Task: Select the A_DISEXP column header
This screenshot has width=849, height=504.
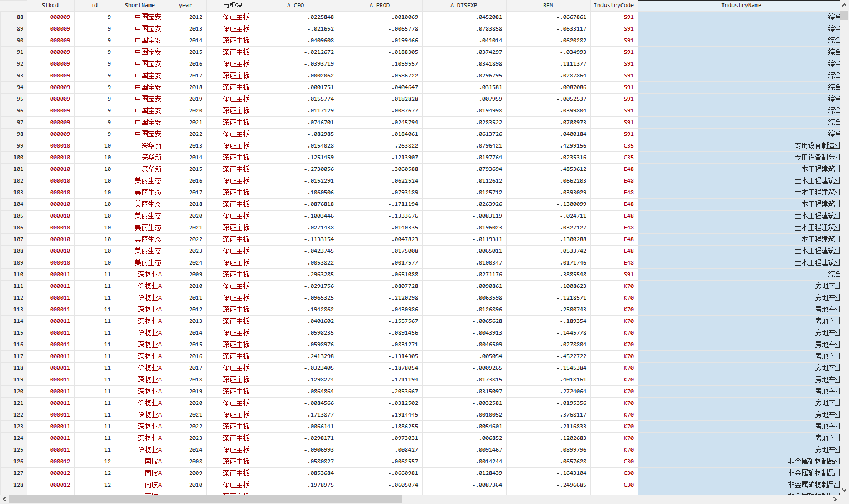Action: [x=464, y=6]
